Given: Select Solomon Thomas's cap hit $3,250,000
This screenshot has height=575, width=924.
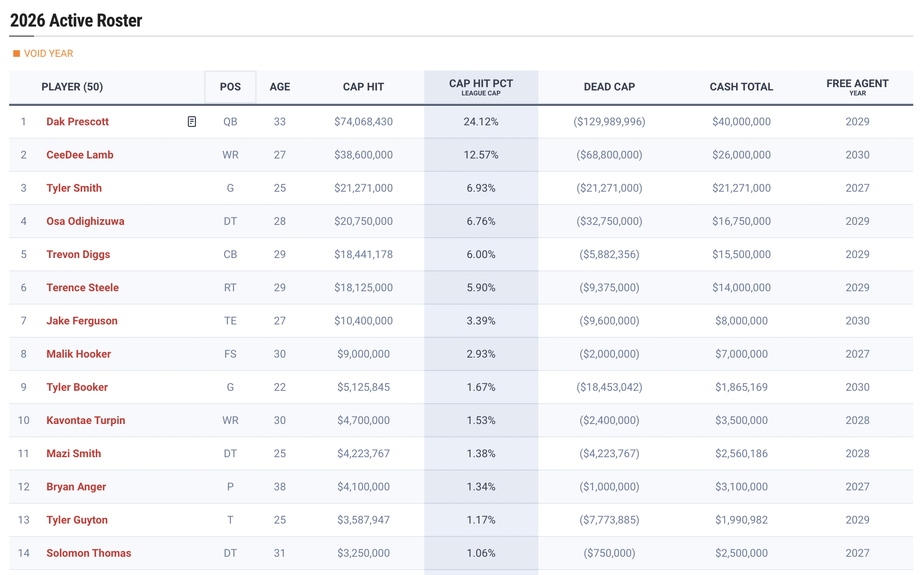Looking at the screenshot, I should pyautogui.click(x=364, y=553).
